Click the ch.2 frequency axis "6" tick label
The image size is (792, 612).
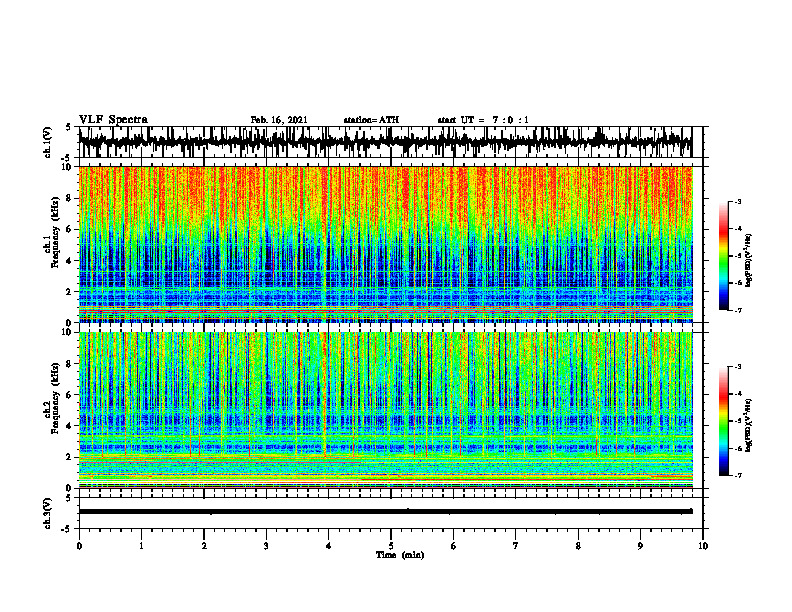(70, 395)
